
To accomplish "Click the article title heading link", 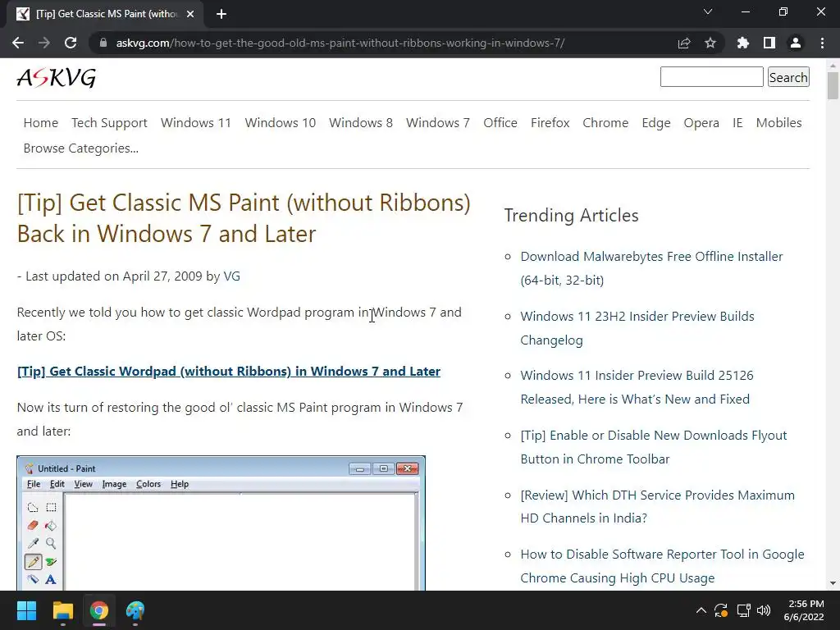I will 244,218.
